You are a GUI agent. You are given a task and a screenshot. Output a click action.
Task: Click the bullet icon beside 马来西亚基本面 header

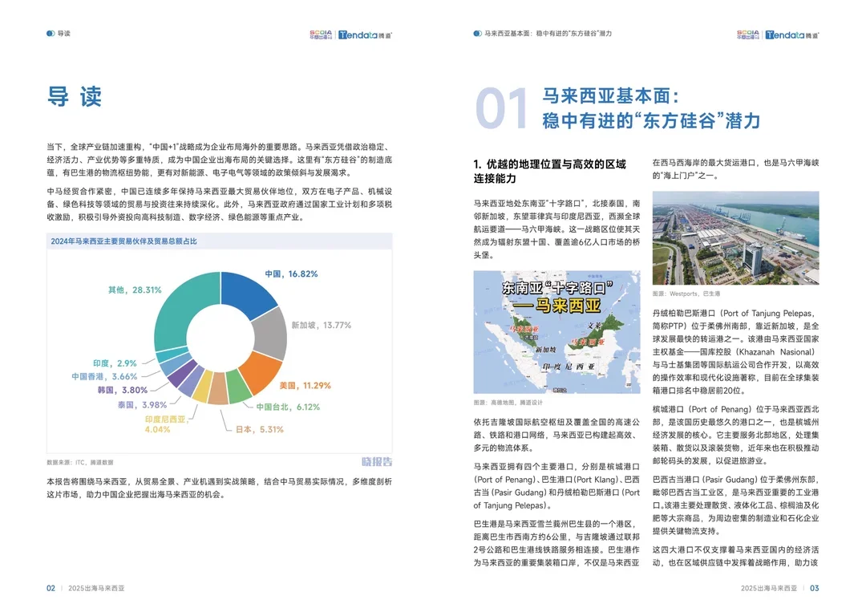point(477,33)
